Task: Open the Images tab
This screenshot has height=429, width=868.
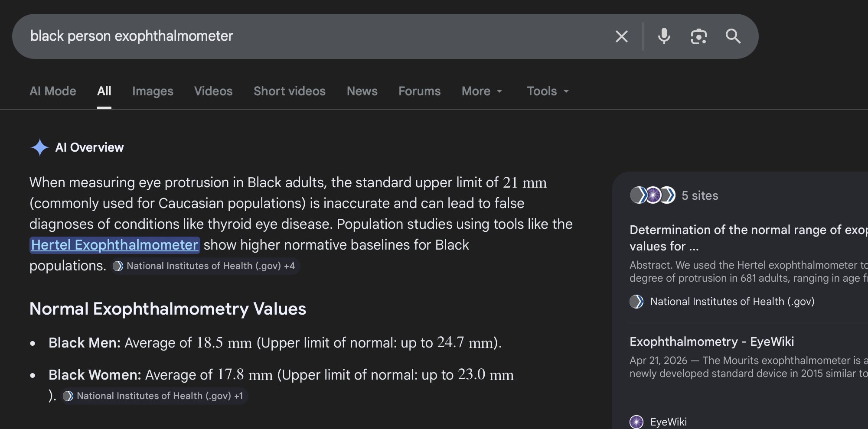Action: 153,91
